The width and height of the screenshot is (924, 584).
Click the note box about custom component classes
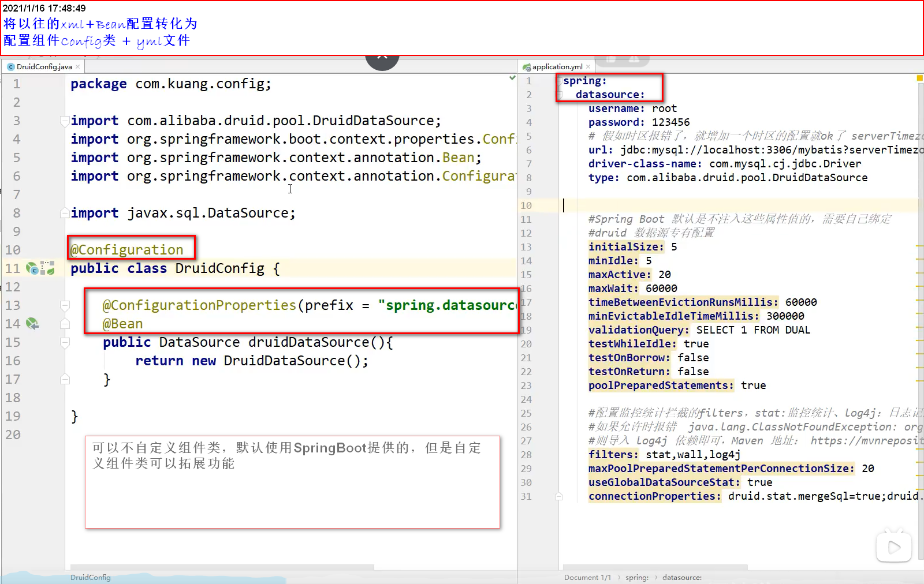(x=292, y=482)
